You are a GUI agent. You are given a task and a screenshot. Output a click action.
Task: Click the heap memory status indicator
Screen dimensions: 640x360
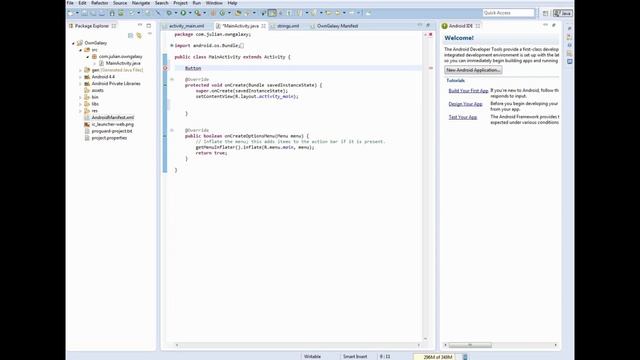pyautogui.click(x=438, y=357)
